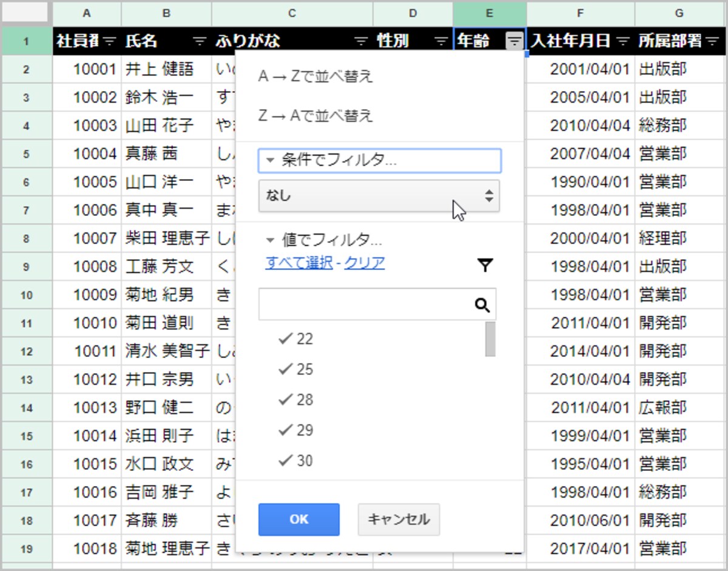Click 開発部 cell in row 18
The image size is (728, 571).
679,520
